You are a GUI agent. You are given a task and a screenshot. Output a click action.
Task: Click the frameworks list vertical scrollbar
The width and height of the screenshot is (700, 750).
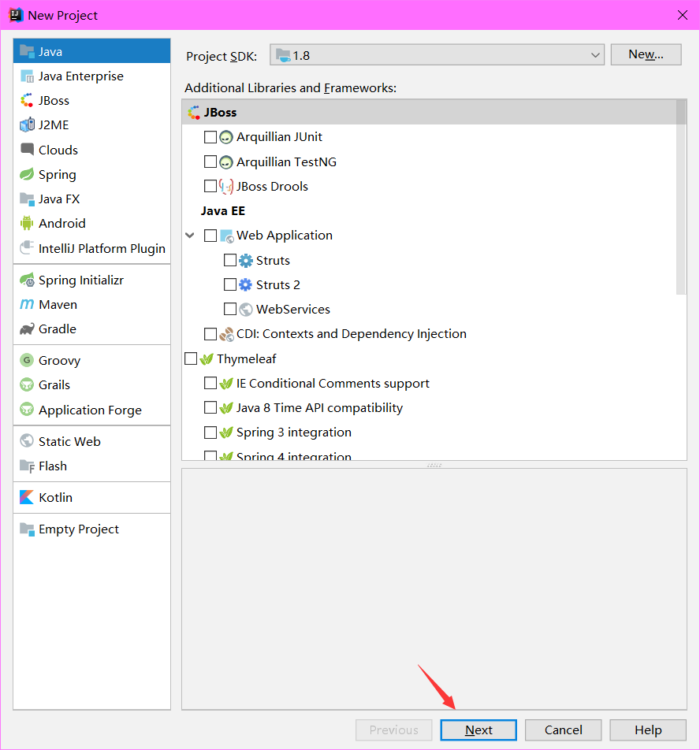tap(681, 197)
